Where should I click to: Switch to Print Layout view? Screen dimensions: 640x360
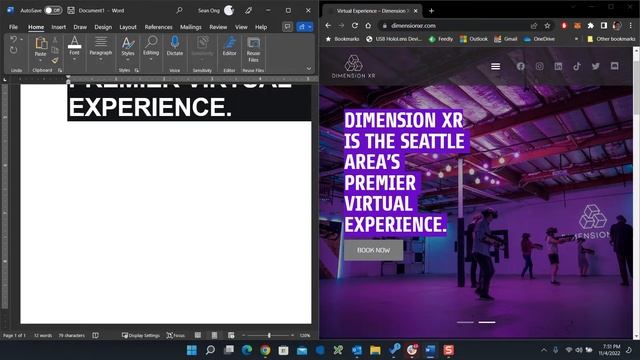pos(214,336)
